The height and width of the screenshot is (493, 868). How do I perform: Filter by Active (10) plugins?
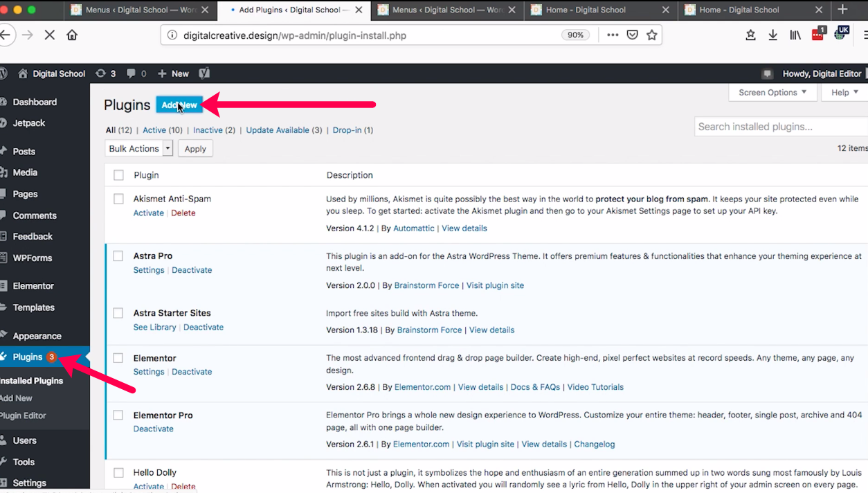[x=163, y=130]
